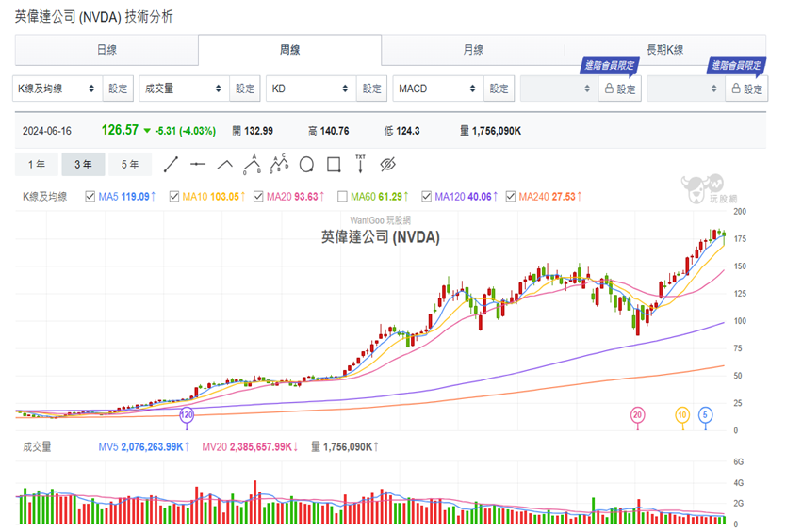Viewport: 786px width, 532px height.
Task: Pick the angle line drawing tool
Action: [x=225, y=165]
